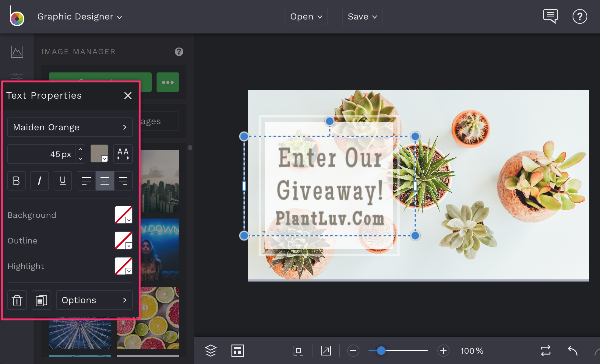Open the Save menu
Screen dimensions: 600x364
click(x=362, y=16)
